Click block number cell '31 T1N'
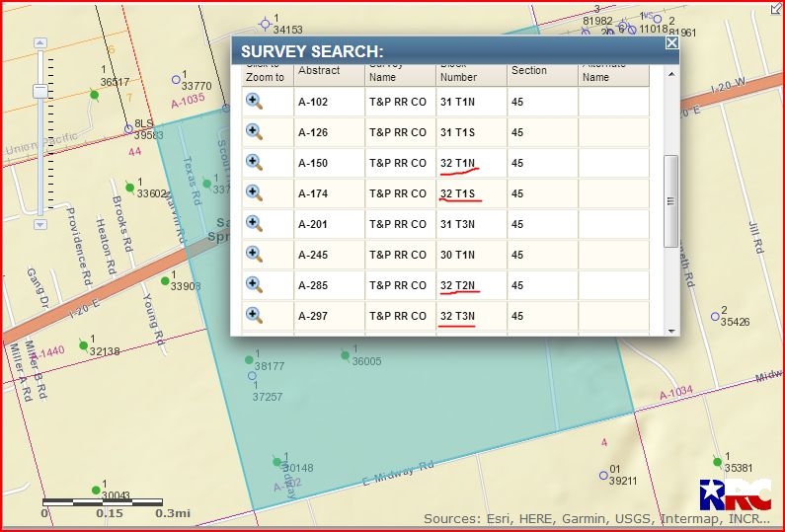This screenshot has width=785, height=532. (x=471, y=102)
